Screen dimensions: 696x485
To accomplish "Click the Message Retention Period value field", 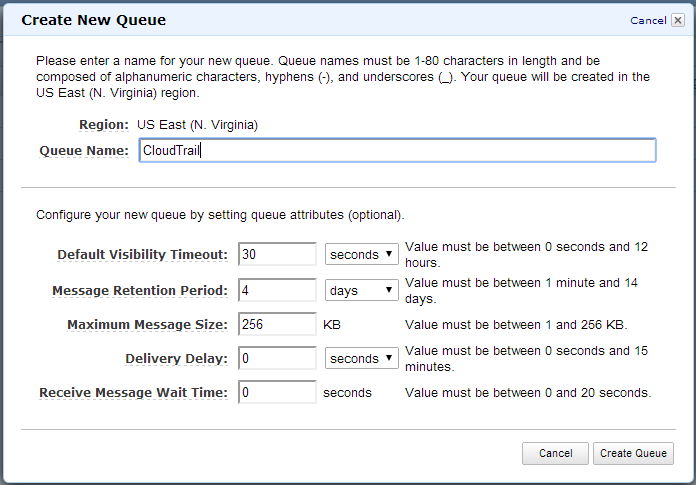I will pos(277,290).
